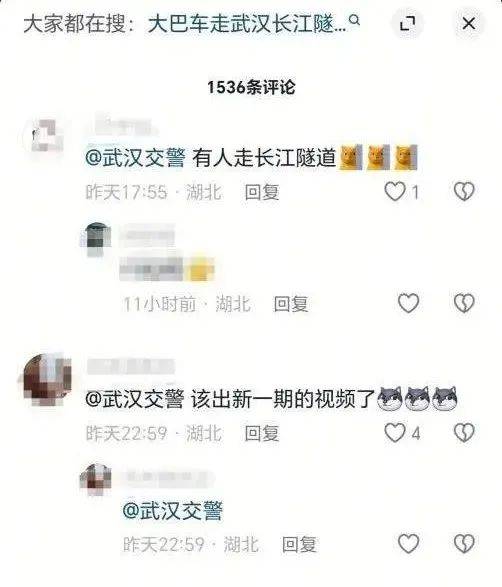Dislike the reply posted 11小时前
Screen dimensions: 502x587
click(x=464, y=303)
